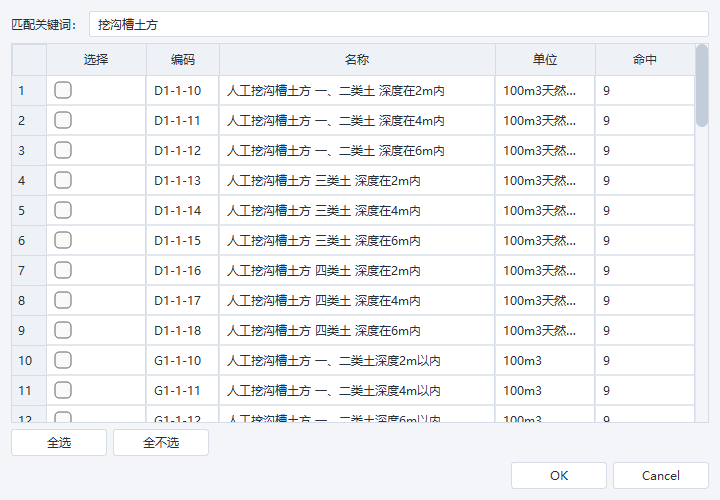Pick code cell D1-1-17

(x=183, y=300)
